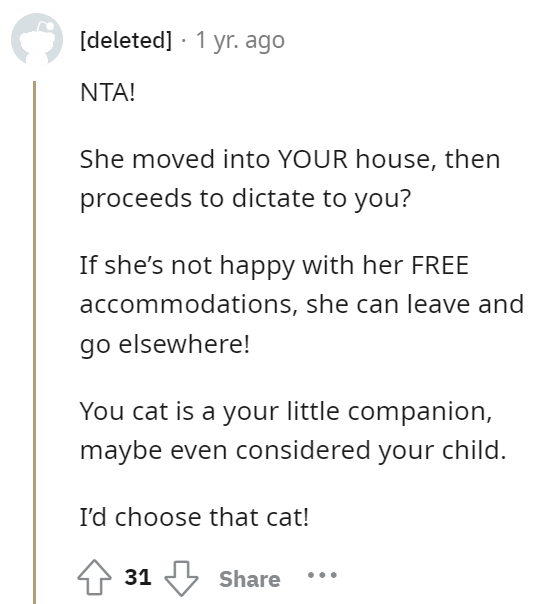Open the [deleted] username link
This screenshot has height=604, width=546.
[126, 40]
